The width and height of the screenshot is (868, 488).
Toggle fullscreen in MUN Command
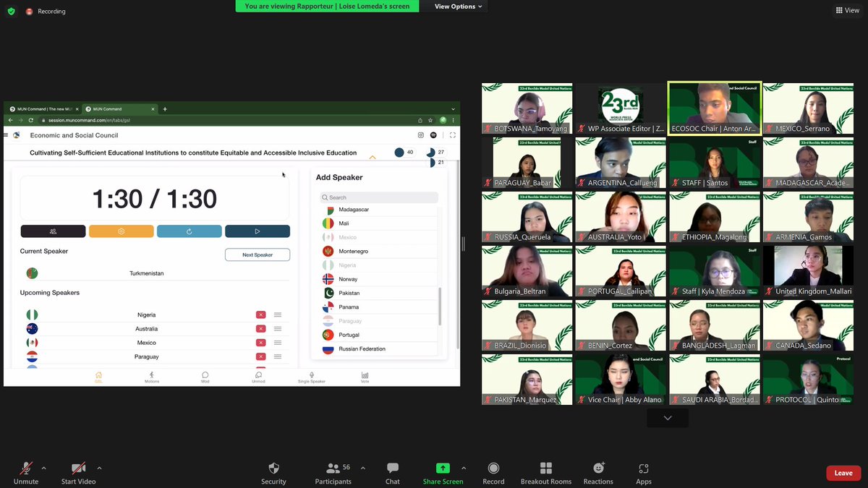pyautogui.click(x=453, y=135)
